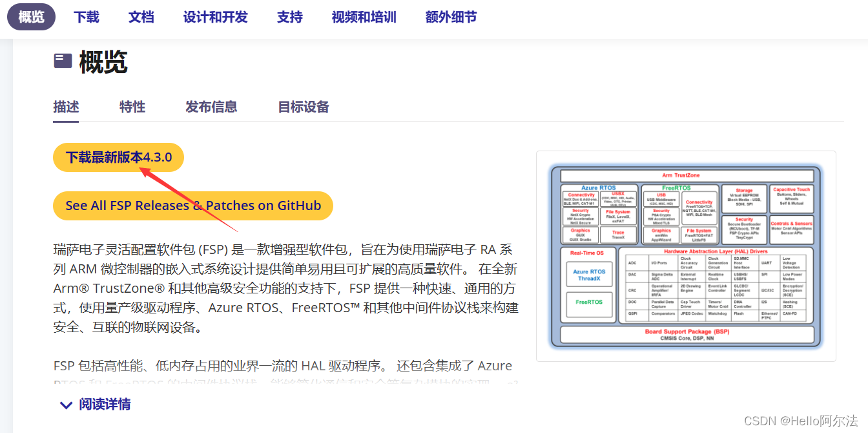The image size is (868, 433).
Task: Open the 文档 section from top navigation
Action: tap(141, 17)
